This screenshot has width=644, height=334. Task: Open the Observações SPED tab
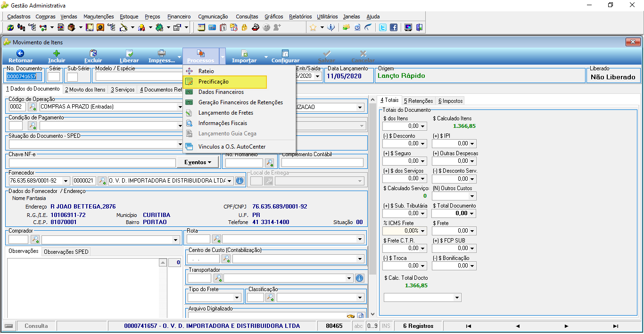pyautogui.click(x=66, y=252)
